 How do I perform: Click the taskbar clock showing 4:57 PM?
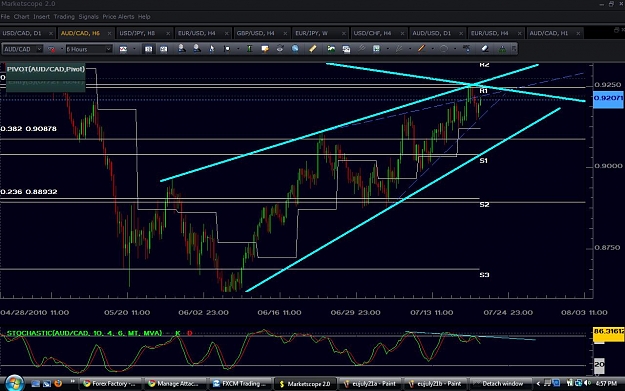[606, 384]
